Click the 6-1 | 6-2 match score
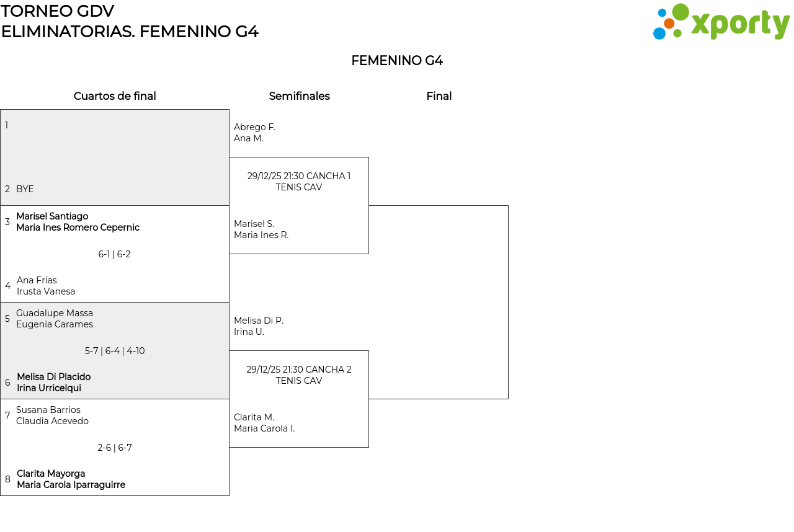Viewport: 794px width, 532px height. pyautogui.click(x=114, y=254)
